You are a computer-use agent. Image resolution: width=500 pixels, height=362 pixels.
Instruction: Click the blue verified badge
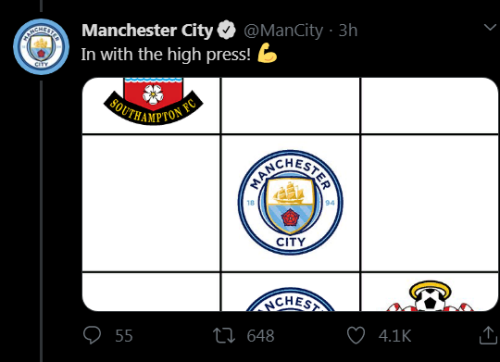click(x=227, y=30)
